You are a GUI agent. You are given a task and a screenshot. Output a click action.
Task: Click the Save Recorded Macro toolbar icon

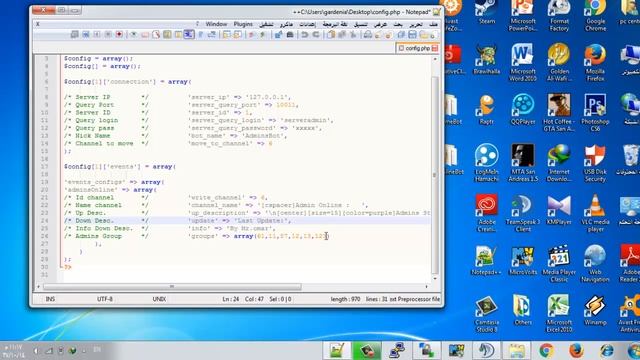[x=74, y=35]
